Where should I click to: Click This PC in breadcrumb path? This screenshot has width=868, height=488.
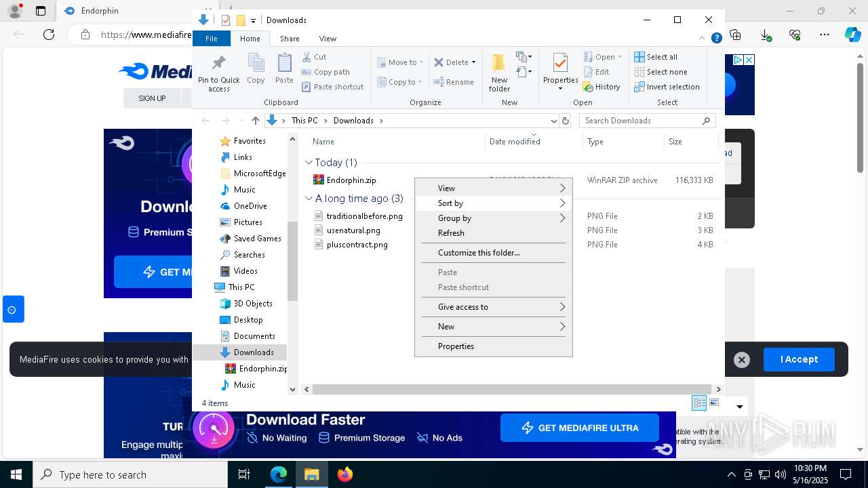point(304,121)
